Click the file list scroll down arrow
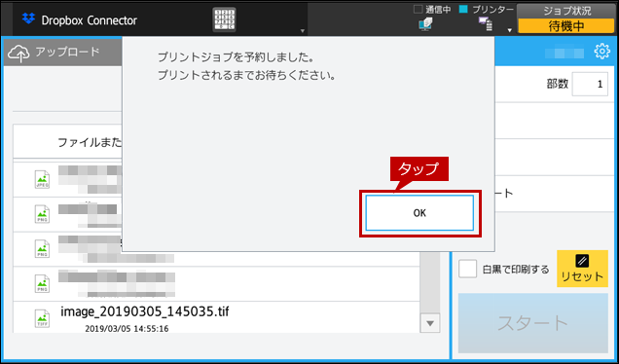 (431, 323)
